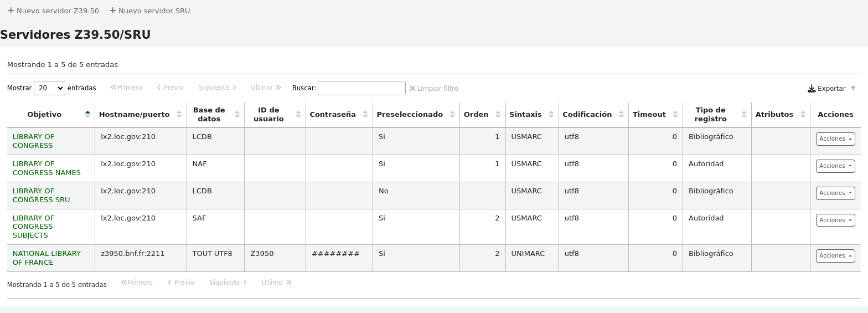The height and width of the screenshot is (313, 868).
Task: Click the X icon beside Limpiar filtro
Action: [x=412, y=88]
